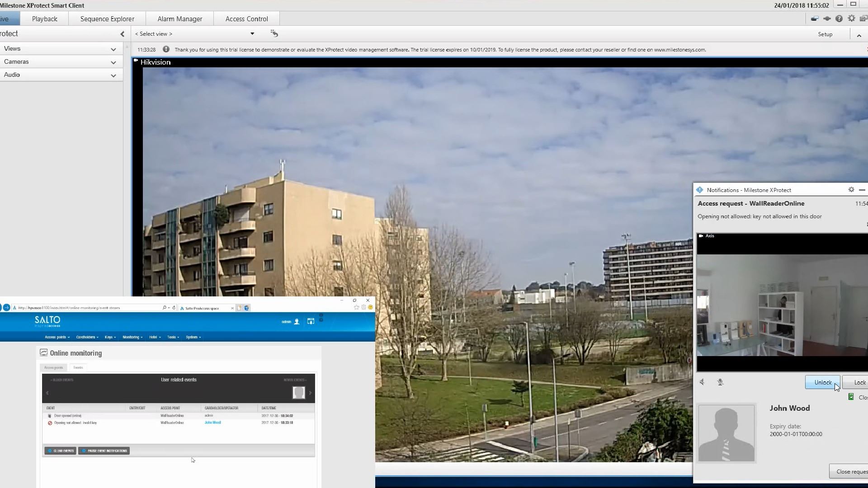Click the Edge icon in browser tab bar
The height and width of the screenshot is (488, 868).
point(247,308)
